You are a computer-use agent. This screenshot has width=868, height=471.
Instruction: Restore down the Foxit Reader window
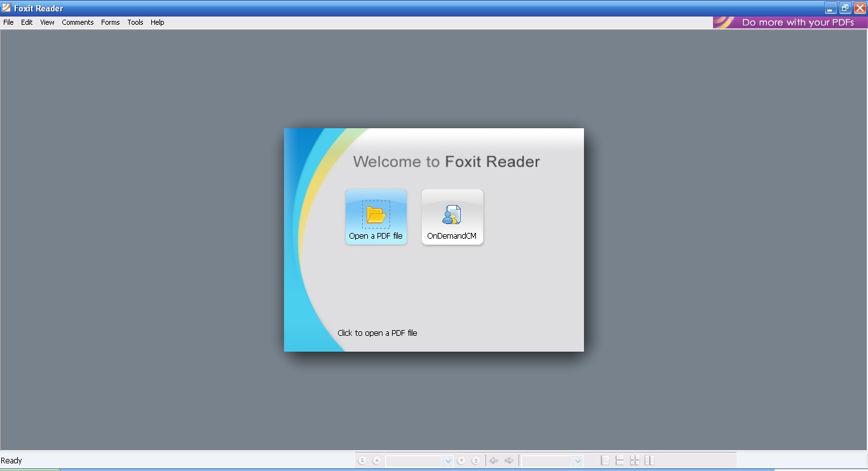[x=845, y=8]
